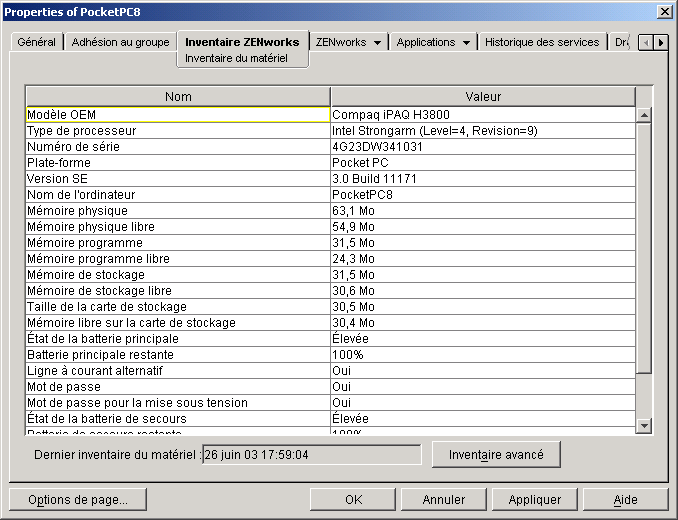
Task: Click the Inventaire avancé button
Action: click(496, 454)
